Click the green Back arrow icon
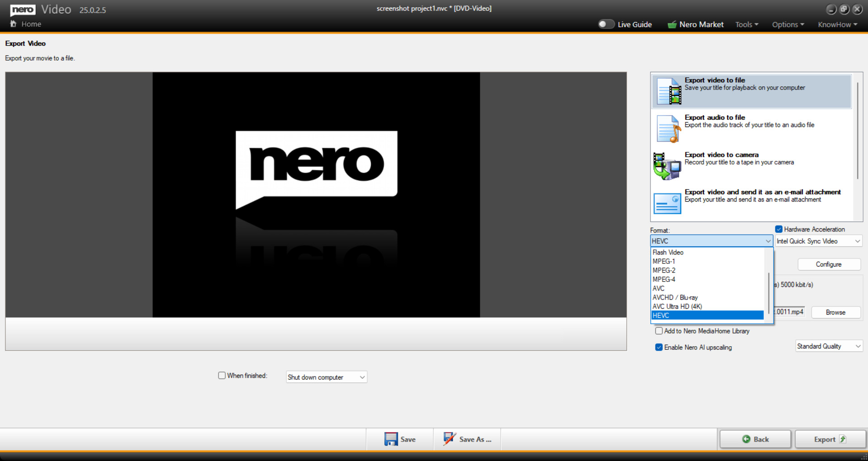 (746, 439)
